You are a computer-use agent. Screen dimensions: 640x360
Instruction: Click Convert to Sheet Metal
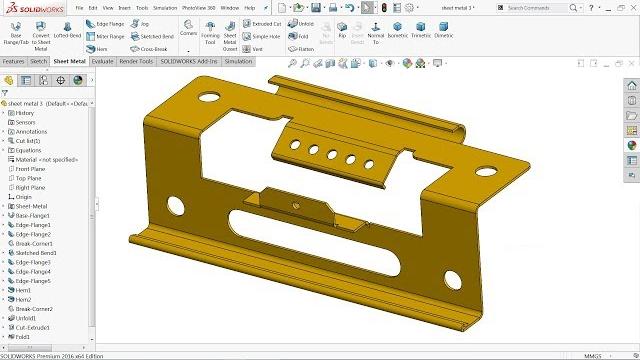pos(41,36)
